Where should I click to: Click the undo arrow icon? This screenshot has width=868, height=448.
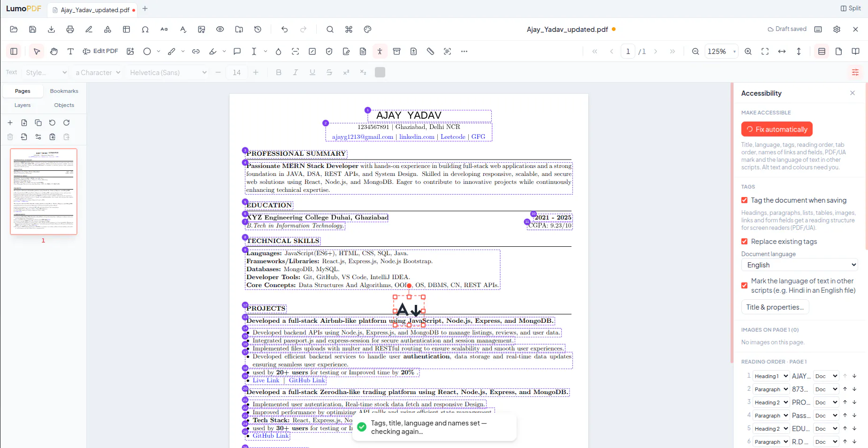(284, 29)
